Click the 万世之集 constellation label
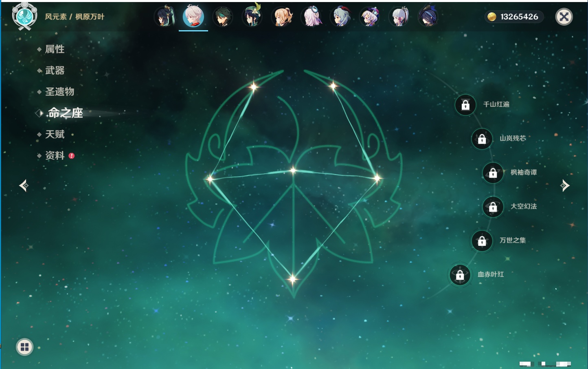 click(x=513, y=240)
